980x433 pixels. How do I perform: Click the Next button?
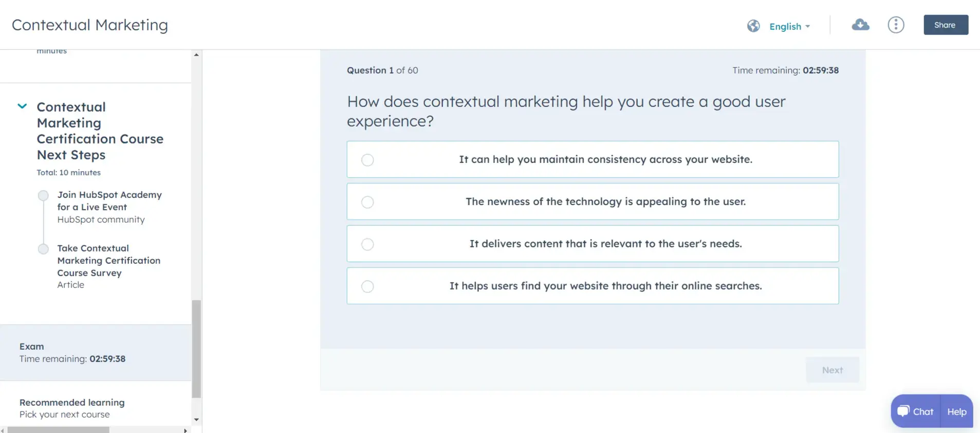pyautogui.click(x=832, y=370)
